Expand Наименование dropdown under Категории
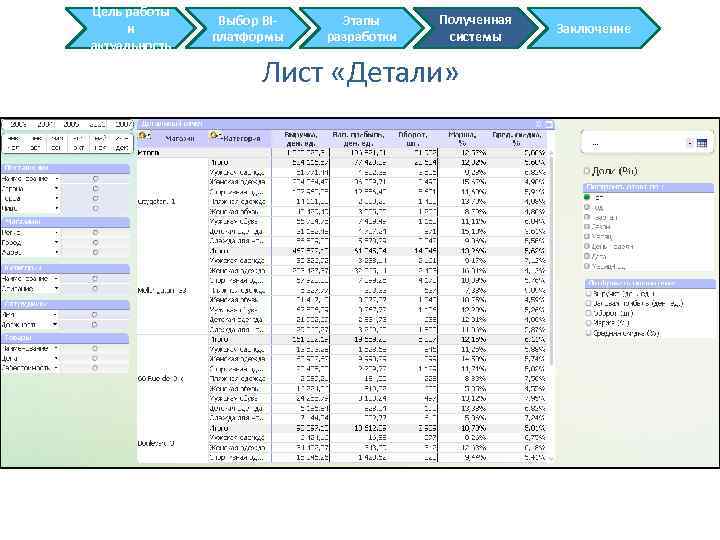The height and width of the screenshot is (540, 720). (x=56, y=279)
